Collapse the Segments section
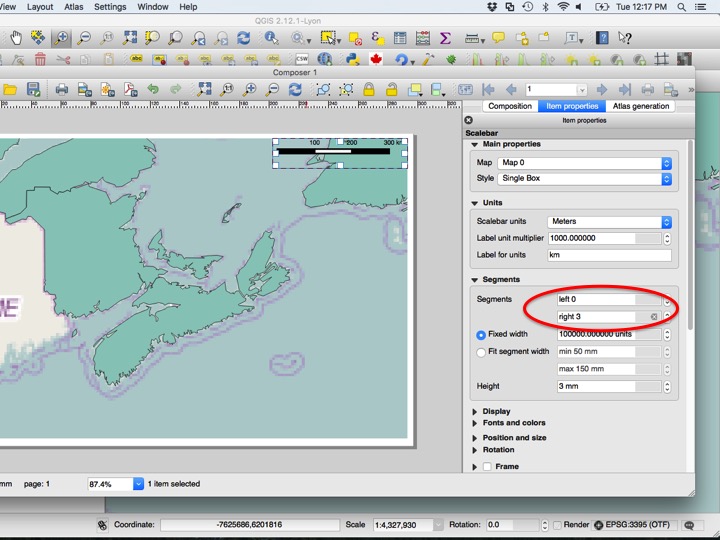Viewport: 720px width, 540px height. [x=474, y=280]
